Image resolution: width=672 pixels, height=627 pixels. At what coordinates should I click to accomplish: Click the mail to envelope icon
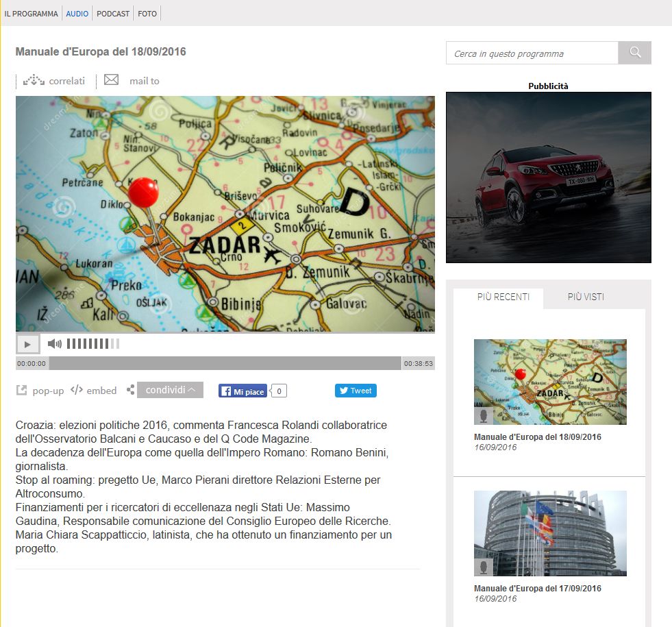[x=111, y=80]
